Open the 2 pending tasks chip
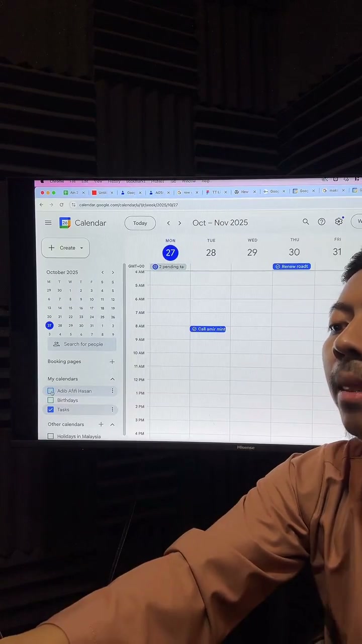 pos(169,267)
